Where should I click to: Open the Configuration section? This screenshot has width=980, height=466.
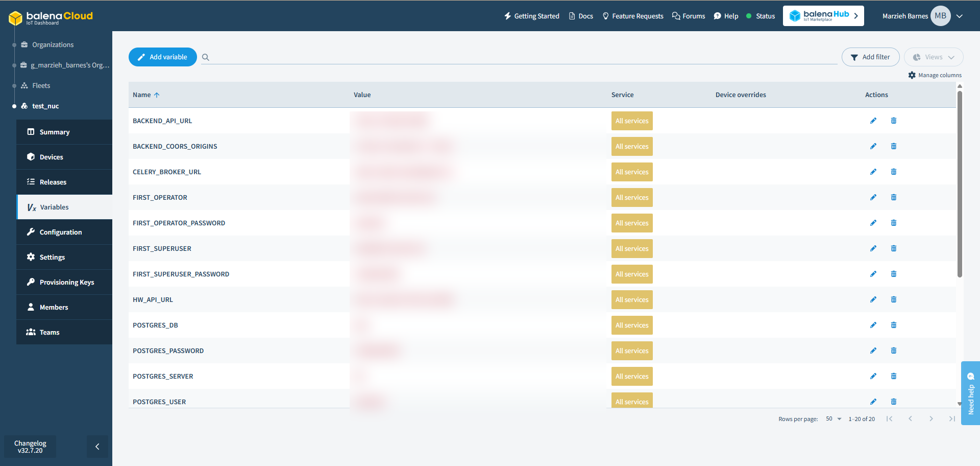64,232
